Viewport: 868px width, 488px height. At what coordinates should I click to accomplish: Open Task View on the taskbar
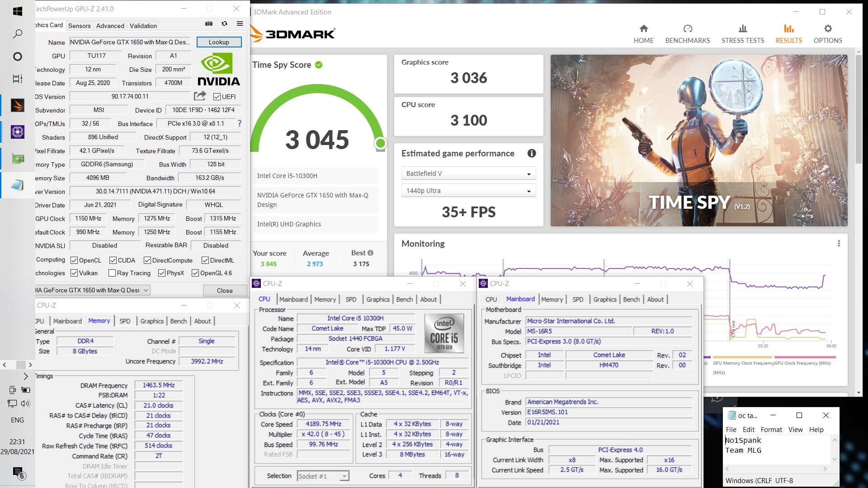point(17,79)
